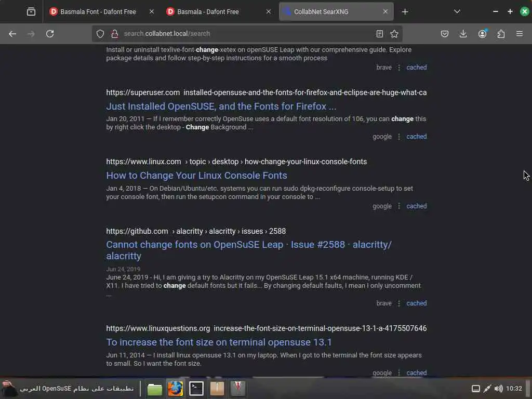
Task: Show site security padlock info
Action: point(115,34)
